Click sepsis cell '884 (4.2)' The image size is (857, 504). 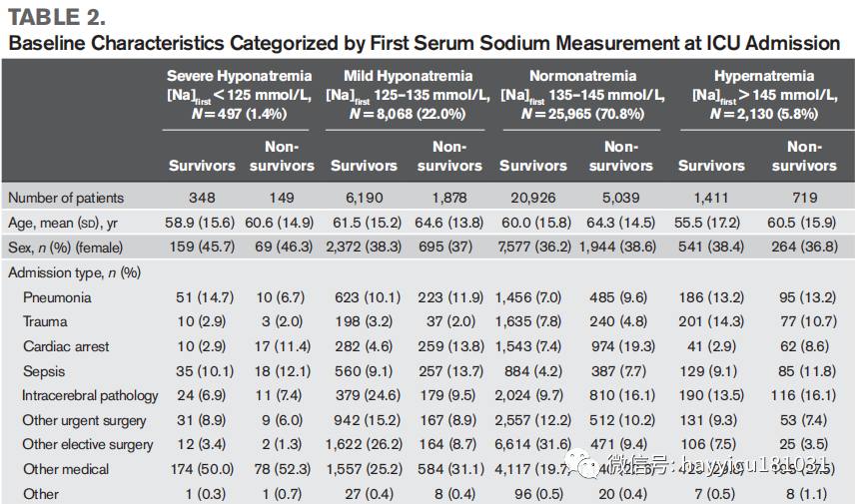pyautogui.click(x=533, y=371)
